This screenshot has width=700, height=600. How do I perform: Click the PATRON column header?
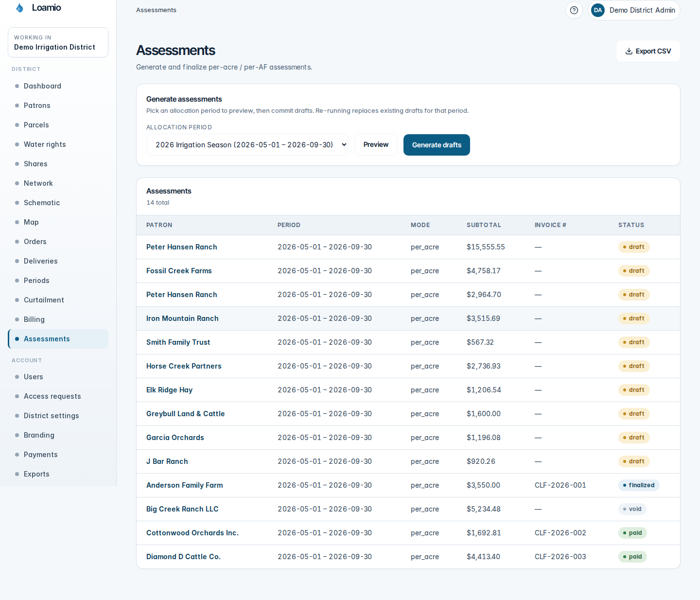coord(159,225)
